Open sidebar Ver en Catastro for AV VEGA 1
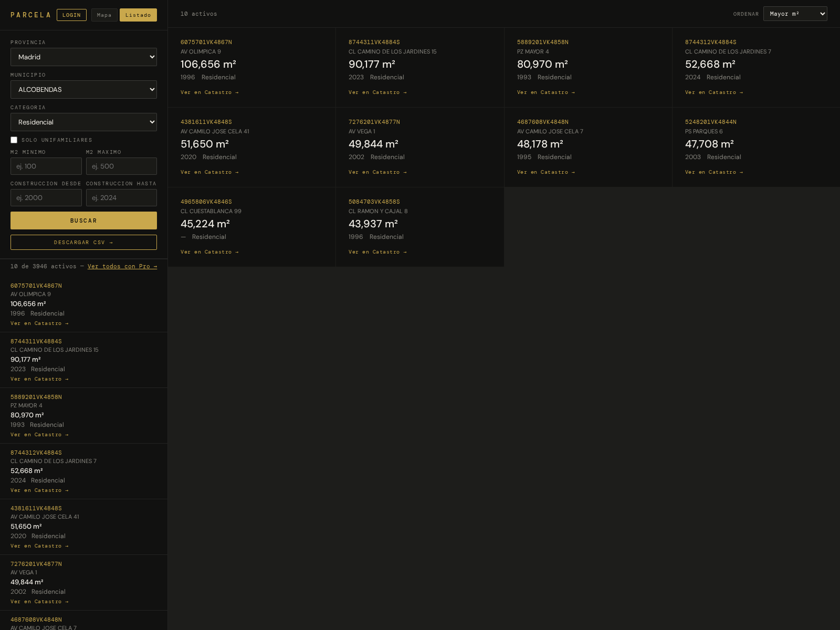The height and width of the screenshot is (630, 840). pyautogui.click(x=39, y=602)
